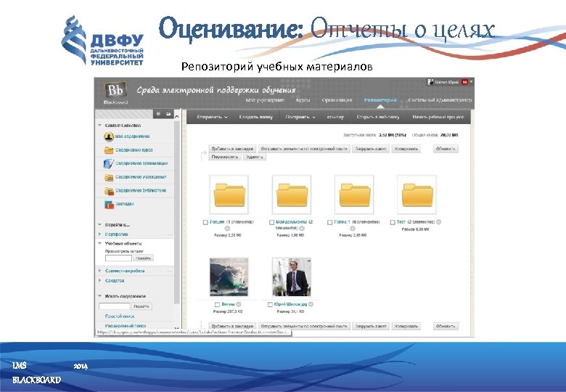Click the library content icon in sidebar

tap(109, 191)
